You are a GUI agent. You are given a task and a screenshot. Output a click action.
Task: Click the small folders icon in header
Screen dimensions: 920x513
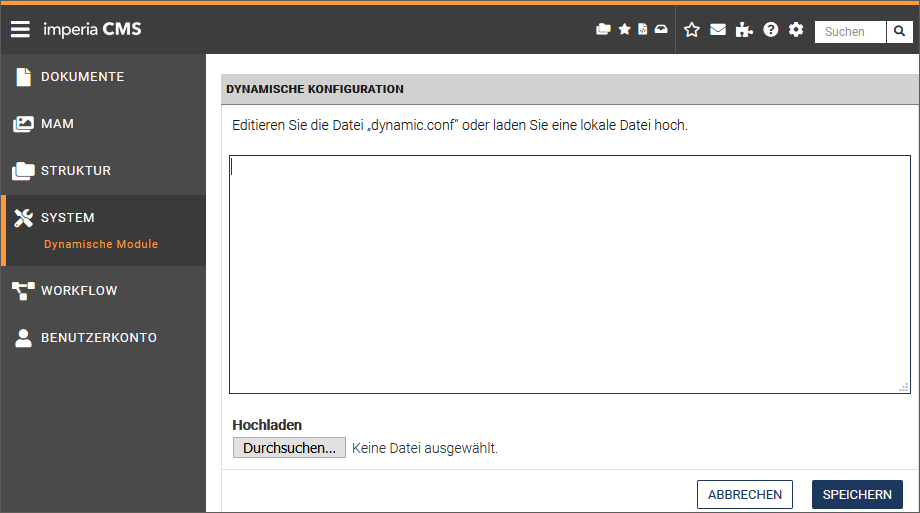pyautogui.click(x=603, y=29)
